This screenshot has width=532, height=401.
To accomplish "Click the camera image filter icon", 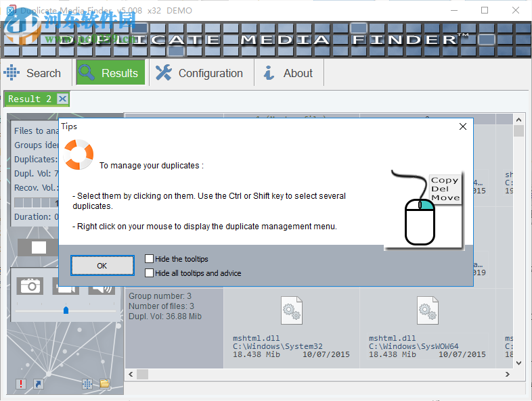I will click(30, 286).
